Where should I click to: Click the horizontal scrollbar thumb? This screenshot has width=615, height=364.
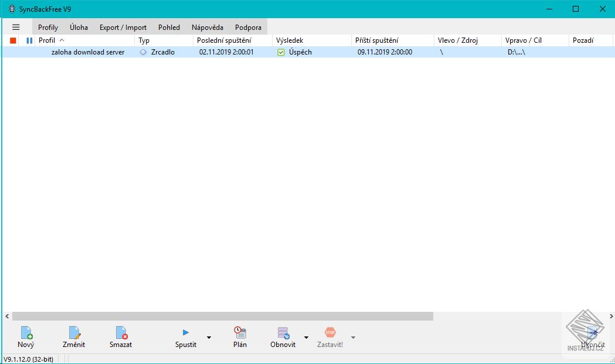222,316
